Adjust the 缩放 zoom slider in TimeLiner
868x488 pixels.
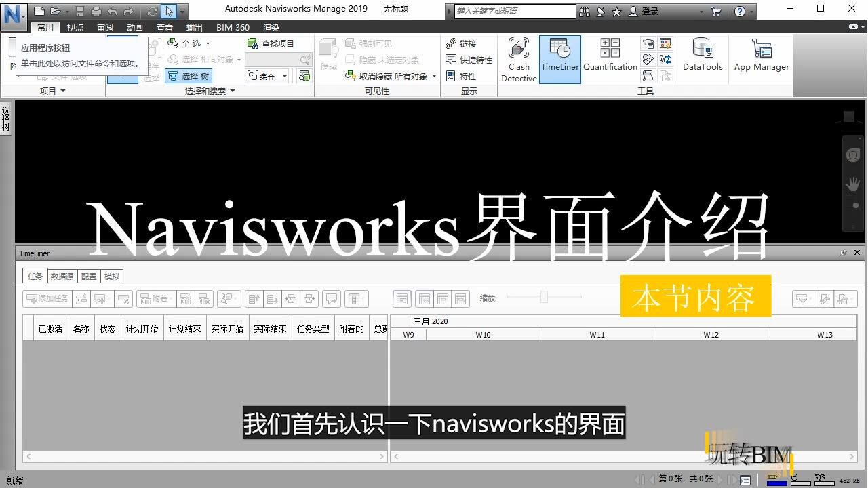coord(544,296)
